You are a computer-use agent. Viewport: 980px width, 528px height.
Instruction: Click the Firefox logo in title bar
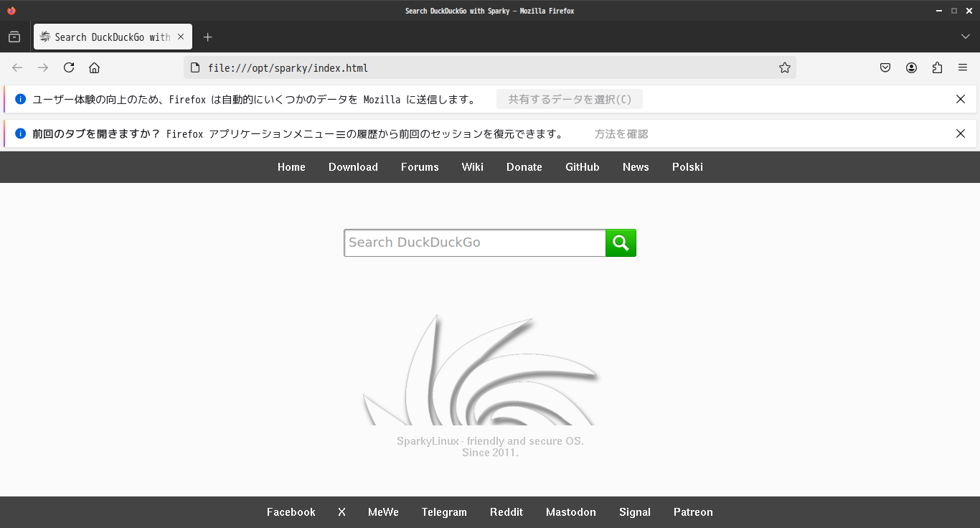[11, 11]
